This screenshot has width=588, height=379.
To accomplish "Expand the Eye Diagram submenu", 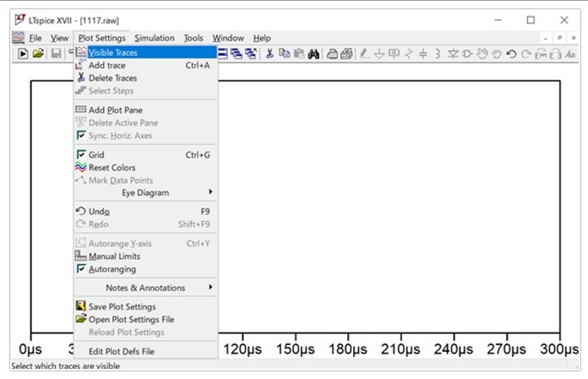I will [x=145, y=192].
